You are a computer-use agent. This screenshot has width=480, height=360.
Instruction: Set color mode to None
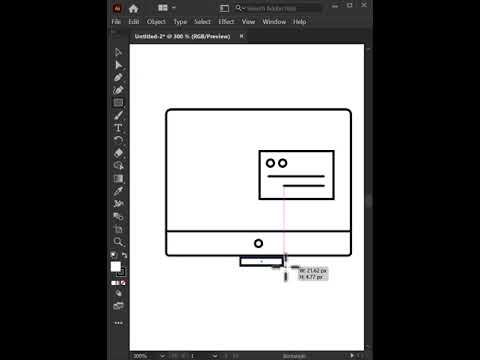(x=123, y=283)
